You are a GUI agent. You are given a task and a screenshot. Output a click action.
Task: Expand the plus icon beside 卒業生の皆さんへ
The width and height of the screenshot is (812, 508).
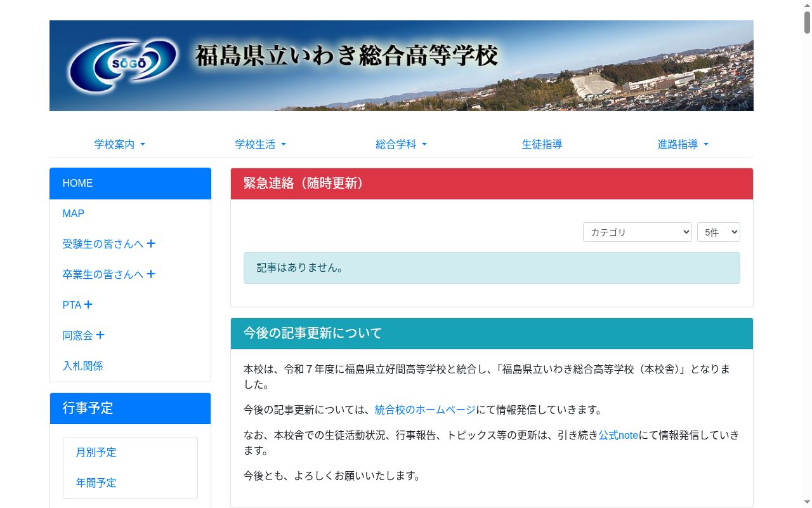(x=151, y=274)
